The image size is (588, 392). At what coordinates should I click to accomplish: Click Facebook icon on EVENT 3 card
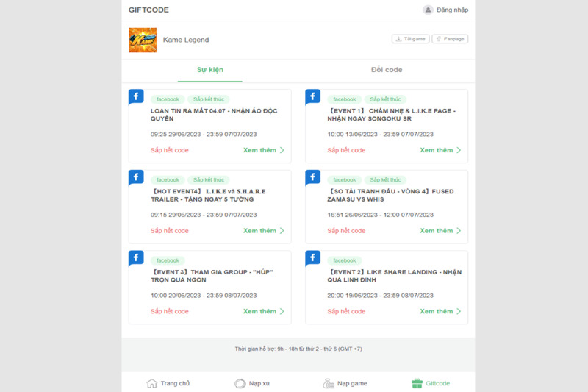[x=136, y=257]
